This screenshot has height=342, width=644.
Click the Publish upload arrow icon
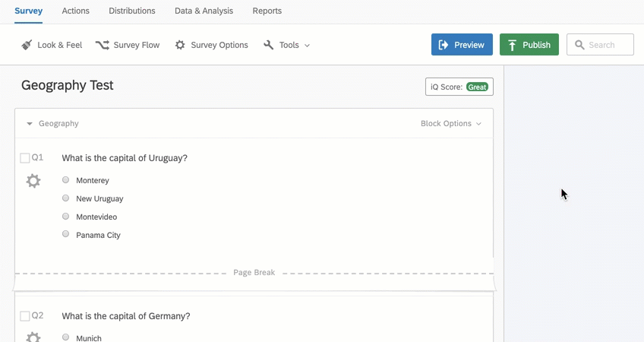pyautogui.click(x=512, y=45)
